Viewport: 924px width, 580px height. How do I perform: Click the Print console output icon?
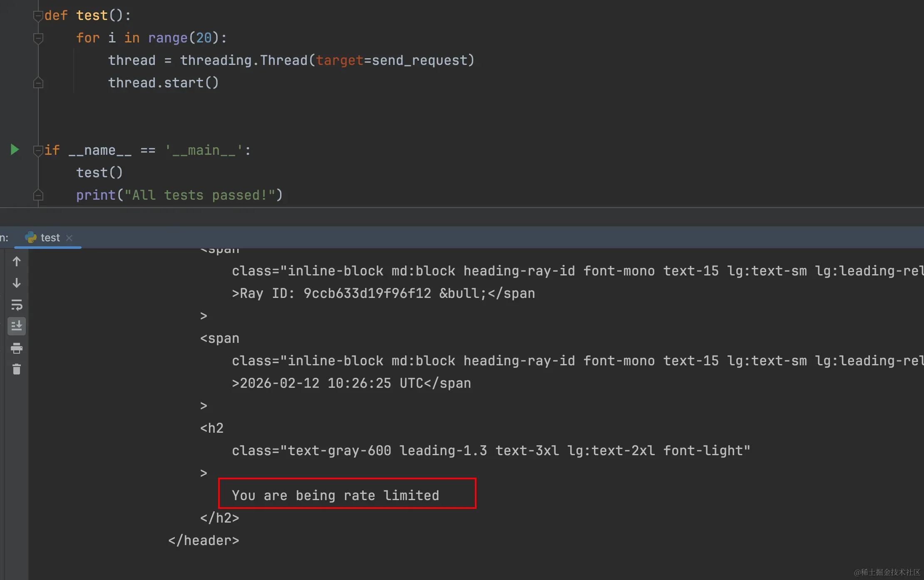click(17, 348)
